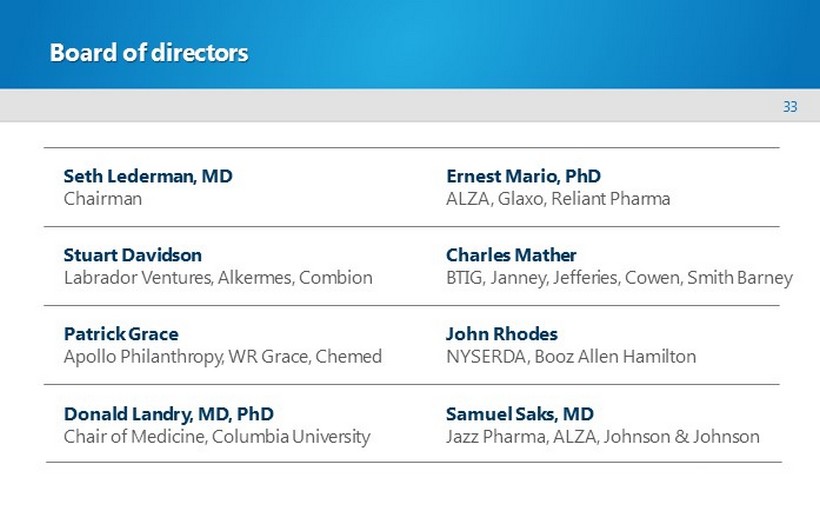Image resolution: width=820 pixels, height=531 pixels.
Task: Click 'Apollo Philanthropy, WR Grace, Chemed' line
Action: 222,356
